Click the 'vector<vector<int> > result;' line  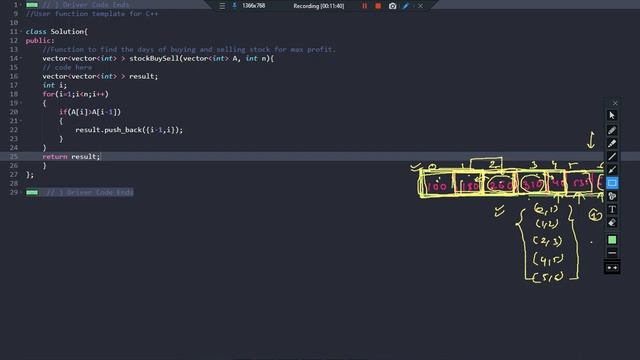[x=100, y=76]
